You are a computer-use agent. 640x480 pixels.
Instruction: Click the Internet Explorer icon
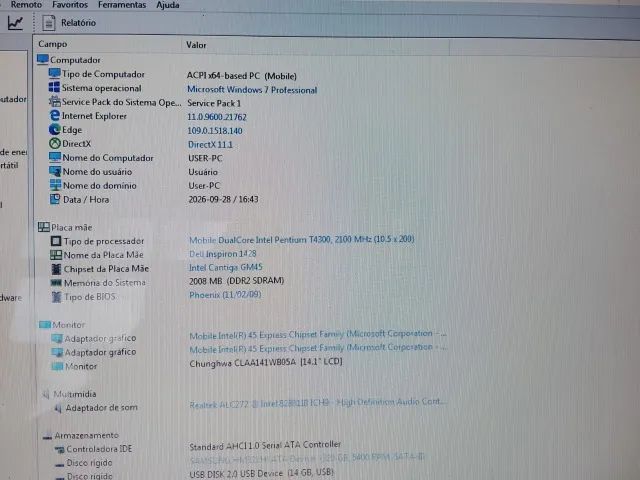point(54,116)
